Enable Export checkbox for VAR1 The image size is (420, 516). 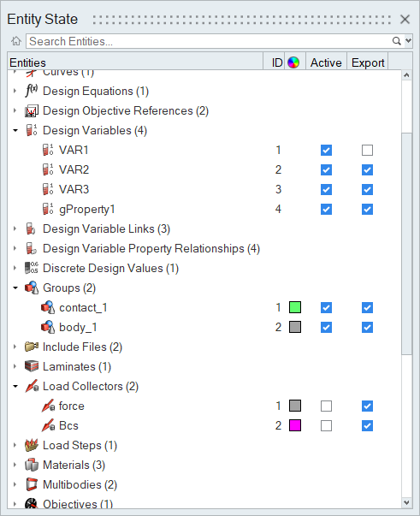pyautogui.click(x=367, y=151)
